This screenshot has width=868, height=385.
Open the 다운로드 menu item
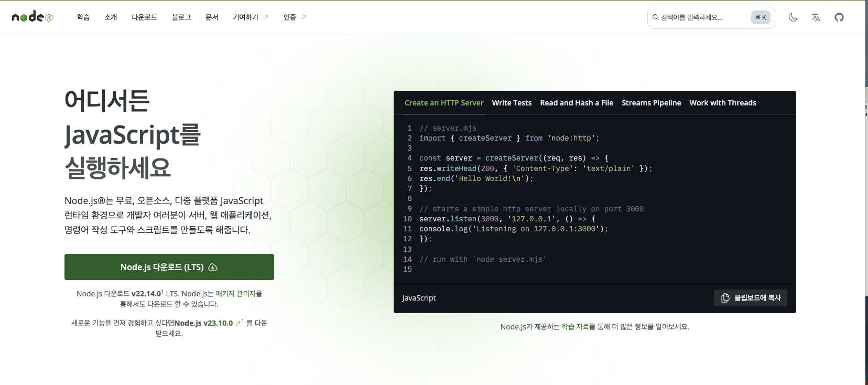click(x=144, y=17)
